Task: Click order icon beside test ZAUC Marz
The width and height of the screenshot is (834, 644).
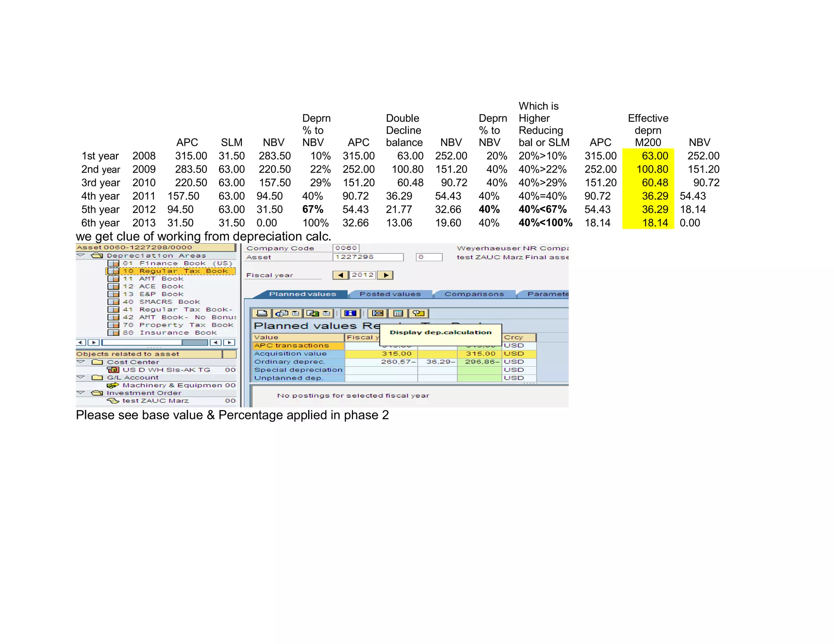Action: 113,401
